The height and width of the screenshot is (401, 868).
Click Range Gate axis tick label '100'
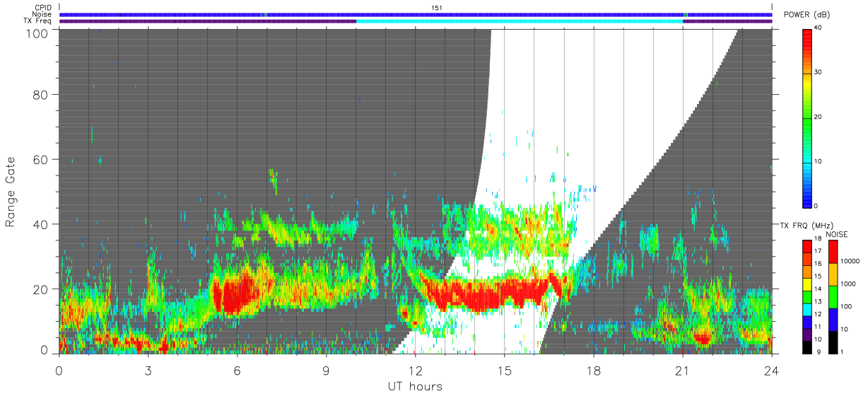[x=38, y=33]
